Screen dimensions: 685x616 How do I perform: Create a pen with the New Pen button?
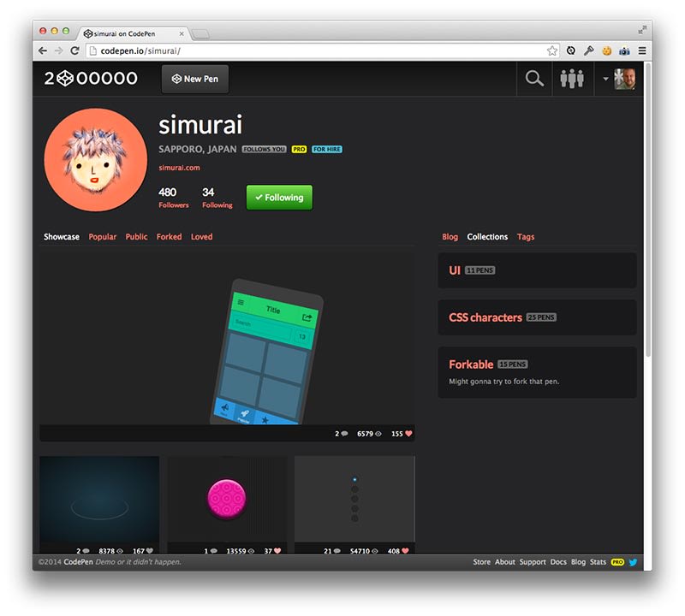[x=194, y=78]
